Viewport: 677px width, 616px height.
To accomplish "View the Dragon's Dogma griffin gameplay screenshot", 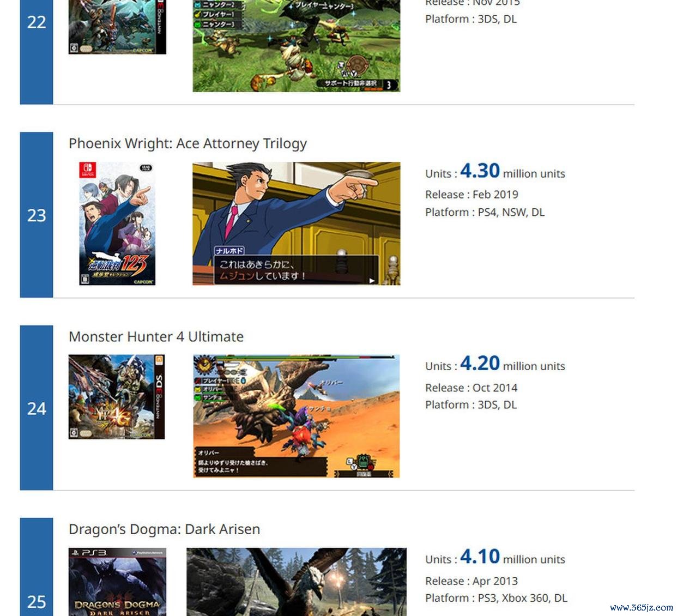I will click(x=296, y=582).
